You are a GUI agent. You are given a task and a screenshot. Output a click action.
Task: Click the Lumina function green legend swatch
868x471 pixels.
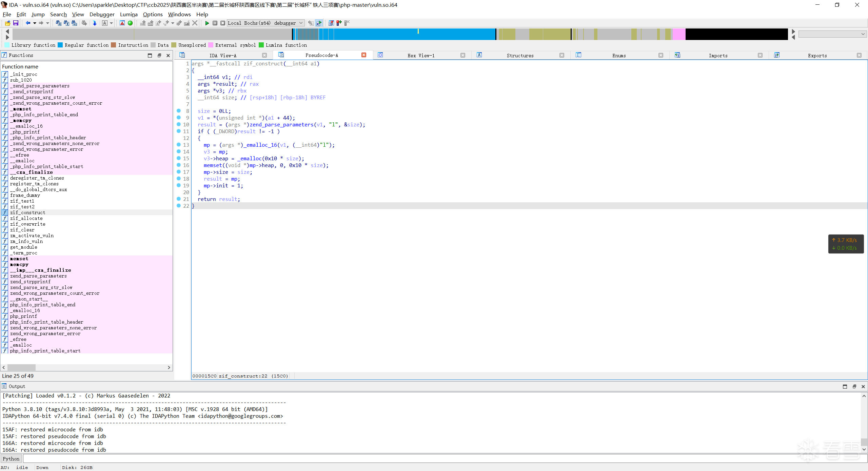click(261, 45)
